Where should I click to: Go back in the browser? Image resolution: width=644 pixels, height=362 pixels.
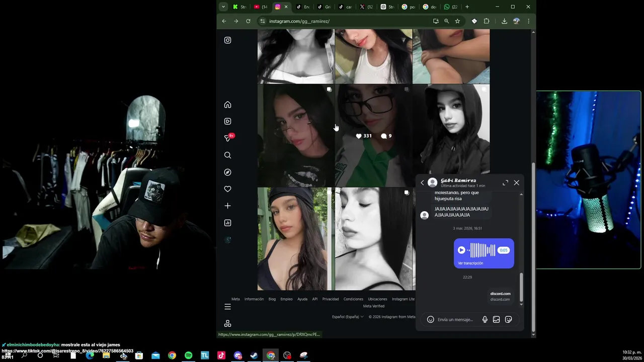coord(224,21)
